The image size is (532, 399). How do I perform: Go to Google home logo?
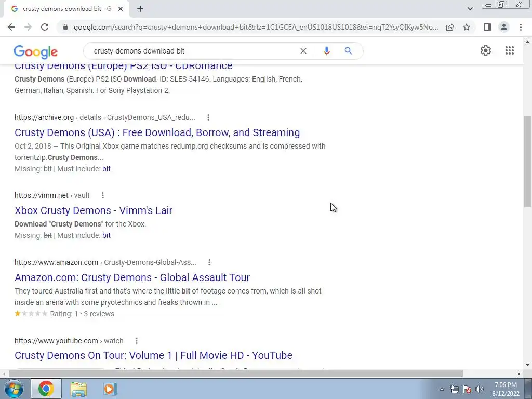(x=36, y=51)
